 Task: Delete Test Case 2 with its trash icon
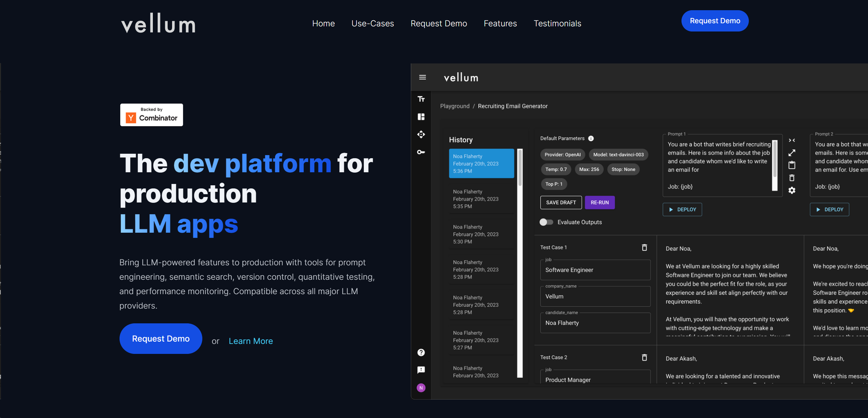pos(644,357)
